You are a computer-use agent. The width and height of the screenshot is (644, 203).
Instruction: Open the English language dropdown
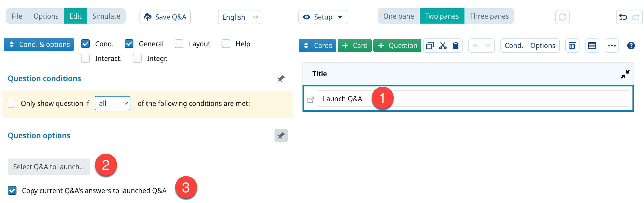(239, 17)
